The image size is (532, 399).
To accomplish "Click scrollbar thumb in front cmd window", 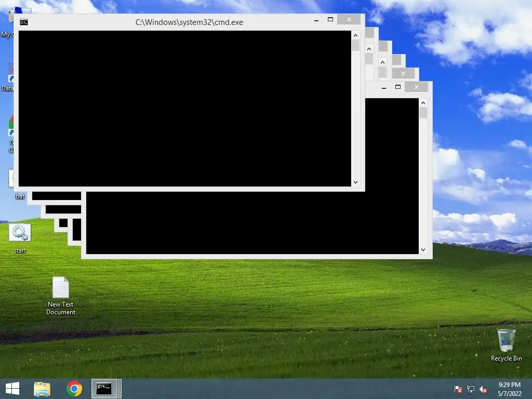I will point(355,46).
